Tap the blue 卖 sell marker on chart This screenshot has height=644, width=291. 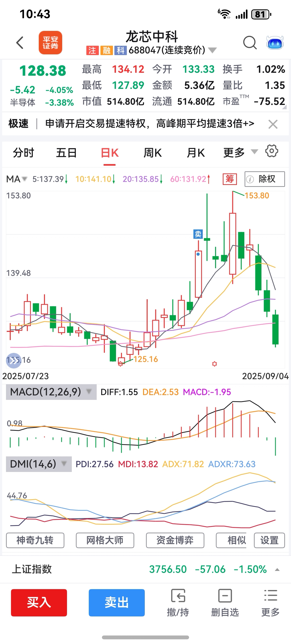198,234
